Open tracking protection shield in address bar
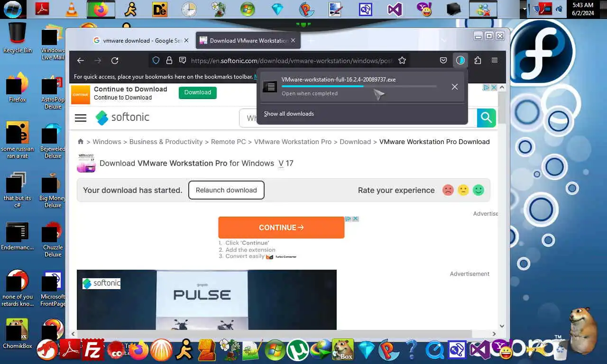The image size is (607, 364). [x=156, y=61]
